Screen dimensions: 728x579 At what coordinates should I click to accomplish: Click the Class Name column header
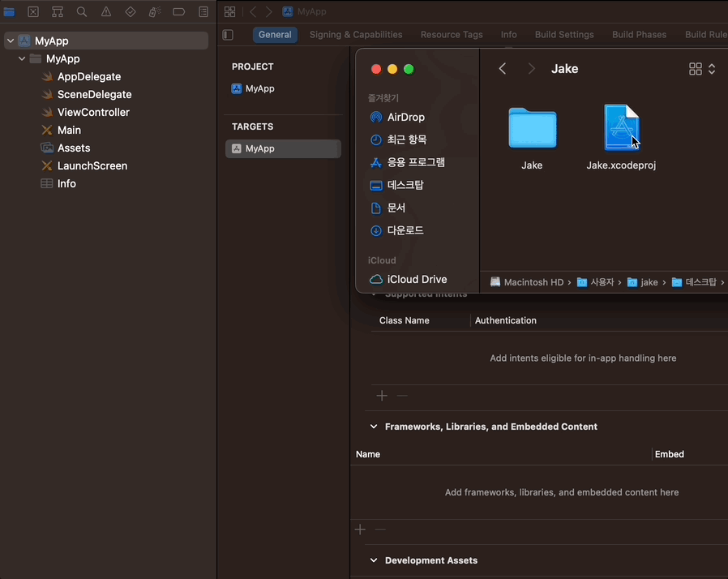(x=404, y=321)
